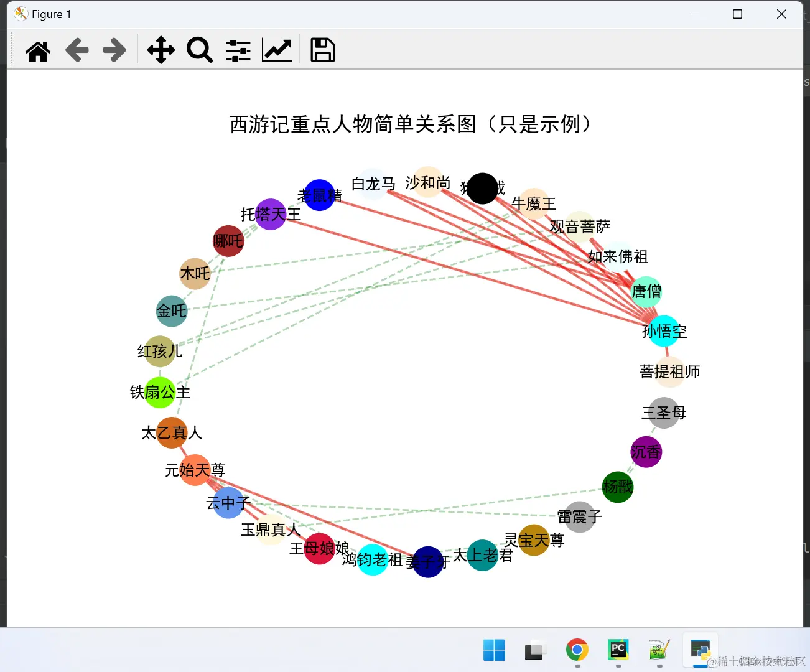
Task: Go forward to the next plot view
Action: pyautogui.click(x=113, y=50)
